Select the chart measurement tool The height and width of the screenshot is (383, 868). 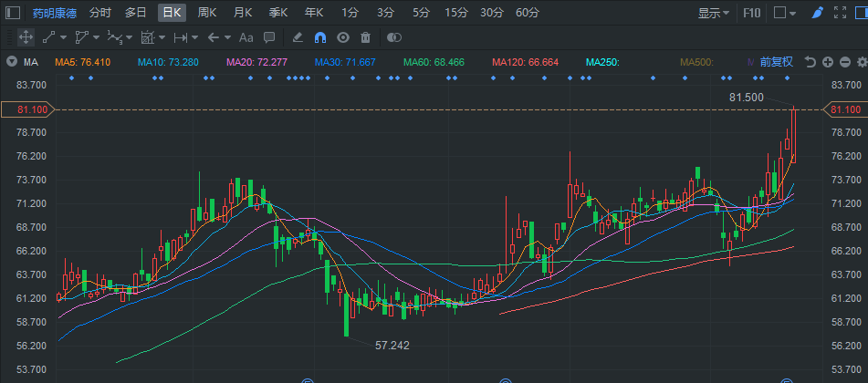tap(147, 37)
